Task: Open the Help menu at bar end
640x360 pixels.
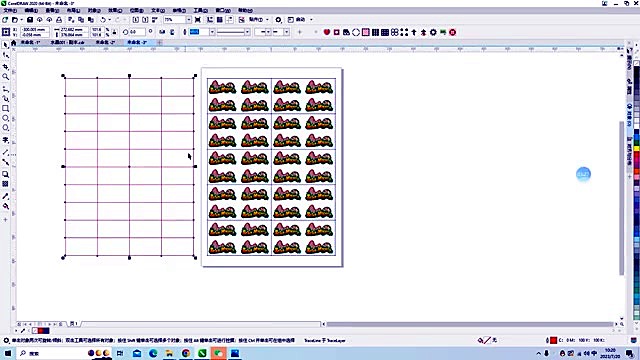Action: click(244, 11)
